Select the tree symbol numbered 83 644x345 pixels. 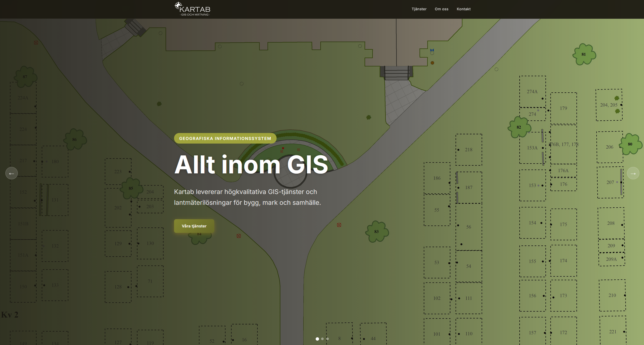(376, 232)
